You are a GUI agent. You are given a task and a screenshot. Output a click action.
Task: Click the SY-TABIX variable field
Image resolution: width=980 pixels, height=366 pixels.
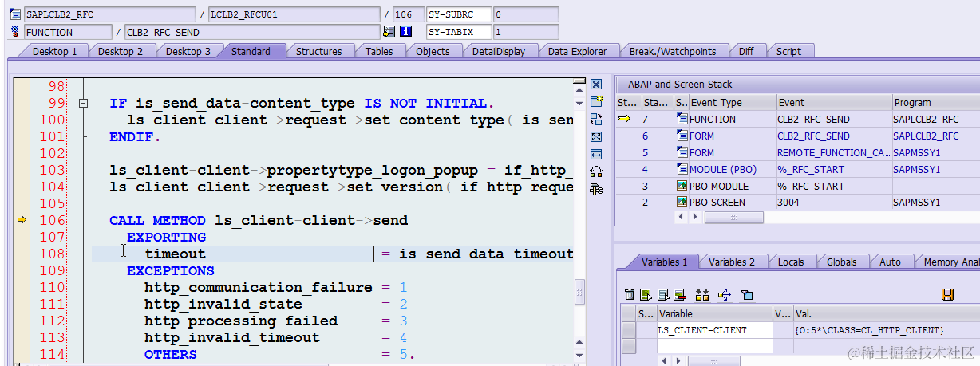(459, 32)
